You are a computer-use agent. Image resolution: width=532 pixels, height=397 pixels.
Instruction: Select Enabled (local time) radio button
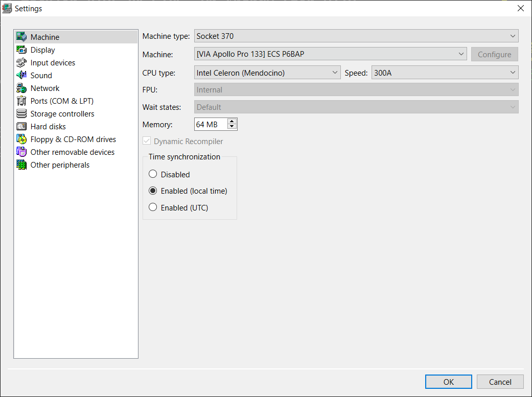coord(153,191)
